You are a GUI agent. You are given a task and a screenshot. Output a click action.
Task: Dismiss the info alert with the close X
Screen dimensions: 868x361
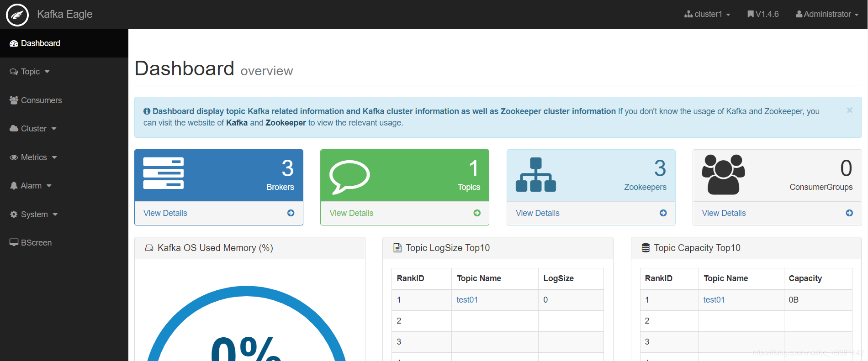[x=849, y=110]
